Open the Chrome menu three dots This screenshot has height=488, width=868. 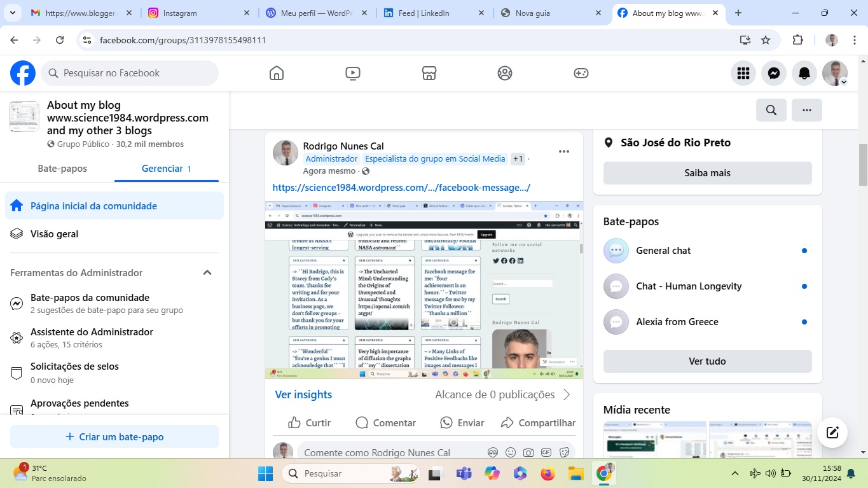[855, 40]
